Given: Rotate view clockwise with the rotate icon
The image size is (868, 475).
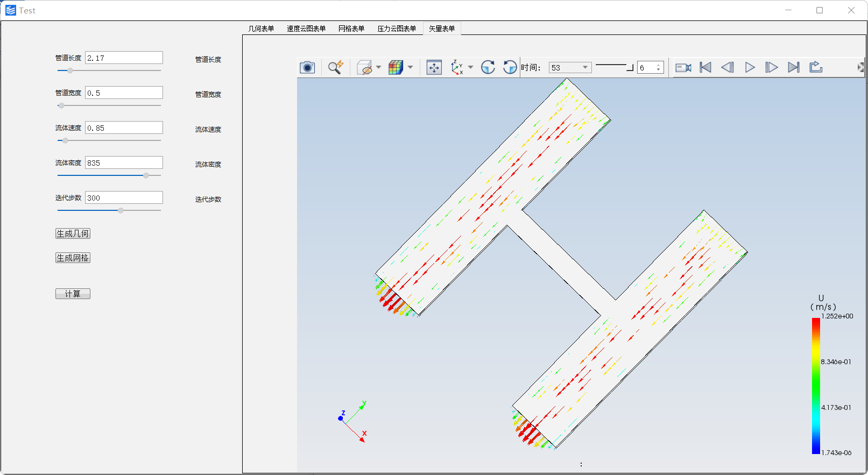Looking at the screenshot, I should pos(488,67).
